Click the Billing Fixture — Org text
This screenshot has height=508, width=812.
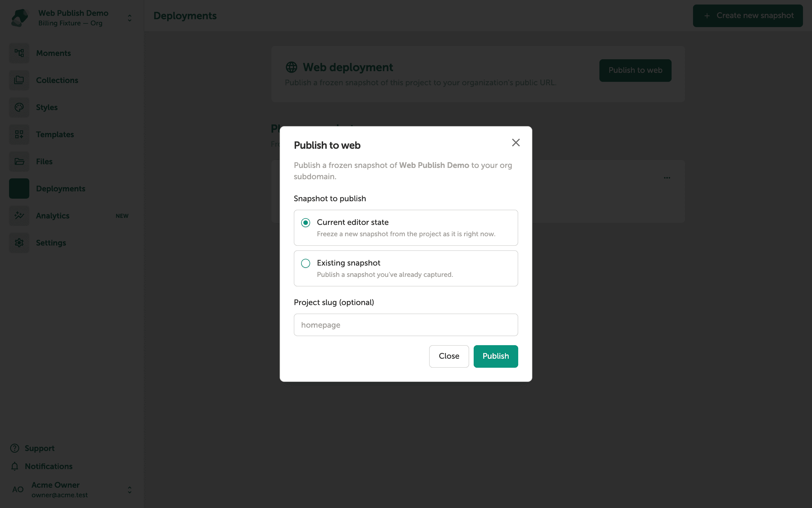click(x=70, y=23)
